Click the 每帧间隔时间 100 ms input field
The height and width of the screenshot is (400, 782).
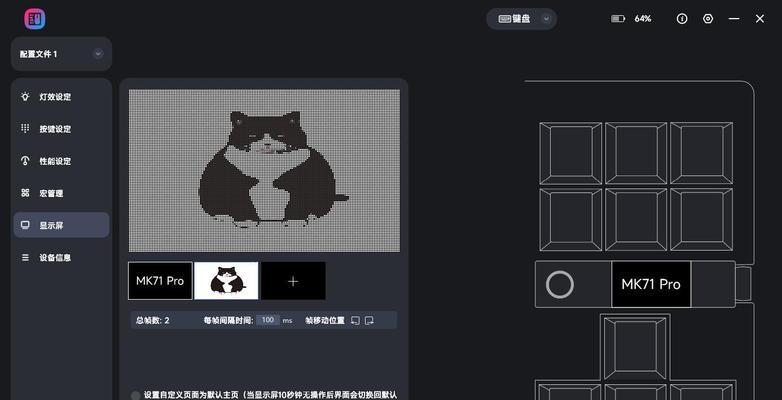(x=268, y=320)
